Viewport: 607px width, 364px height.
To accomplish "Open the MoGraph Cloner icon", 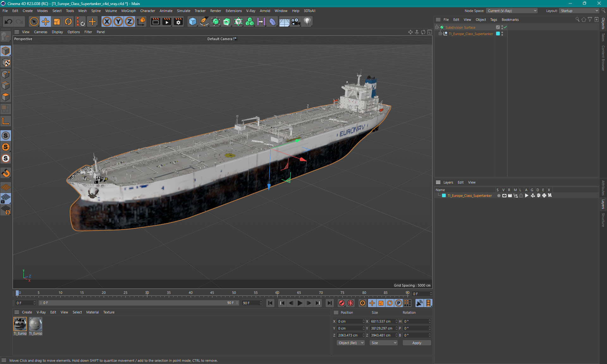I will [x=250, y=21].
